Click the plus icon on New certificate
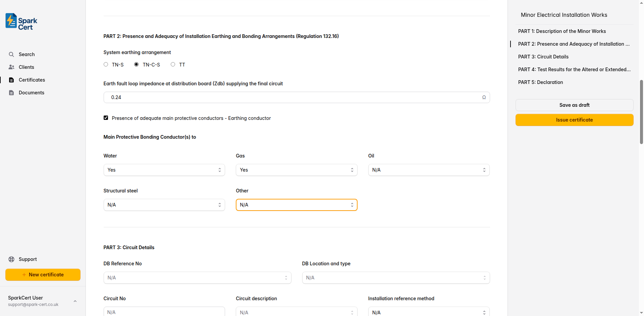The width and height of the screenshot is (644, 316). tap(24, 274)
